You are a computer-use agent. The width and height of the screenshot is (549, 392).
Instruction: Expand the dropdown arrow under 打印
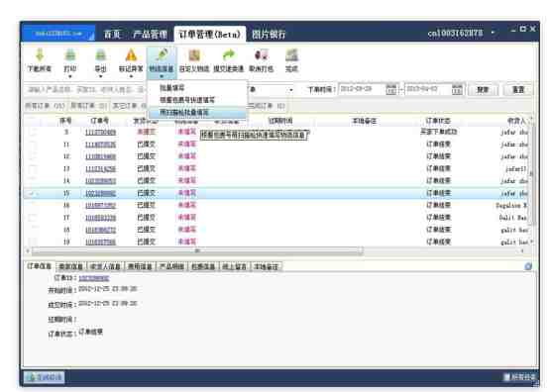pyautogui.click(x=70, y=76)
